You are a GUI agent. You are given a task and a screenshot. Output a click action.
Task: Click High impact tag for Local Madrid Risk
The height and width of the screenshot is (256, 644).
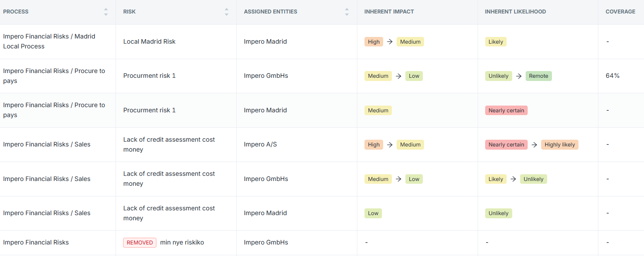click(x=374, y=42)
